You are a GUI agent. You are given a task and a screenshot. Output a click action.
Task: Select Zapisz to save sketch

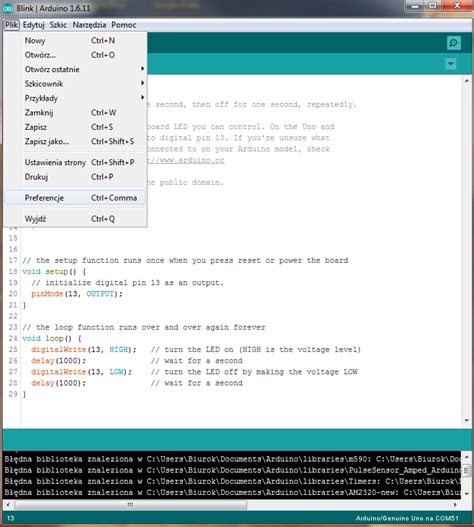[76, 127]
